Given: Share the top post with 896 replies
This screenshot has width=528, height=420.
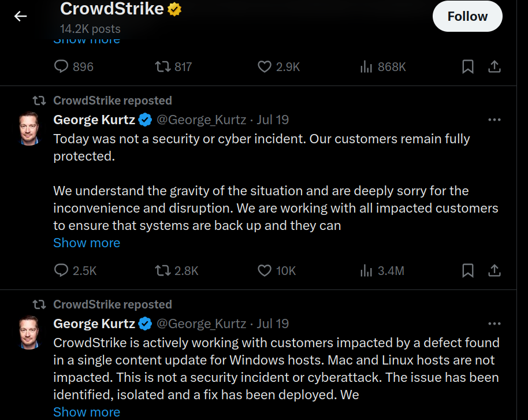Looking at the screenshot, I should click(494, 66).
